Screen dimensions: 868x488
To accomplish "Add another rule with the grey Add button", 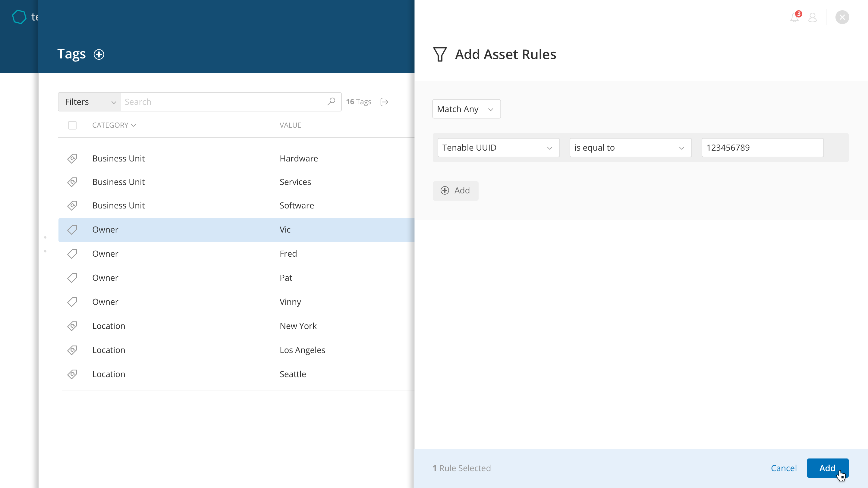I will point(455,191).
